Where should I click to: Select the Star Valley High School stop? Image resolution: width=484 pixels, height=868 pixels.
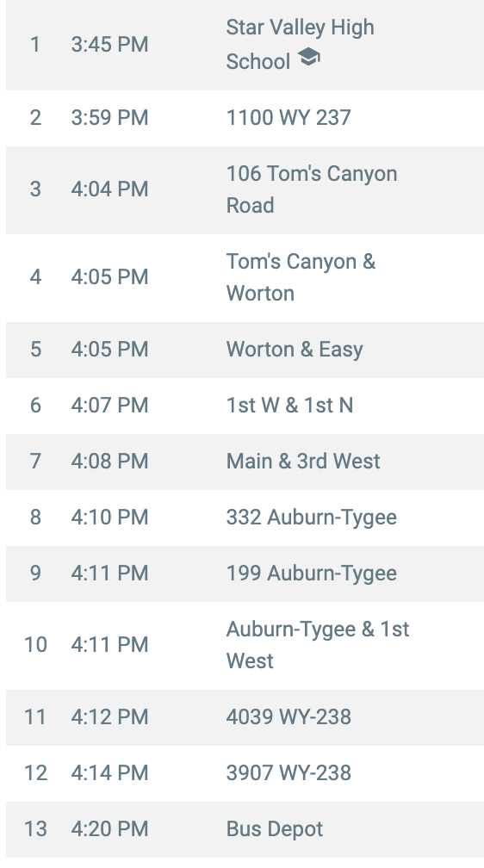(245, 44)
